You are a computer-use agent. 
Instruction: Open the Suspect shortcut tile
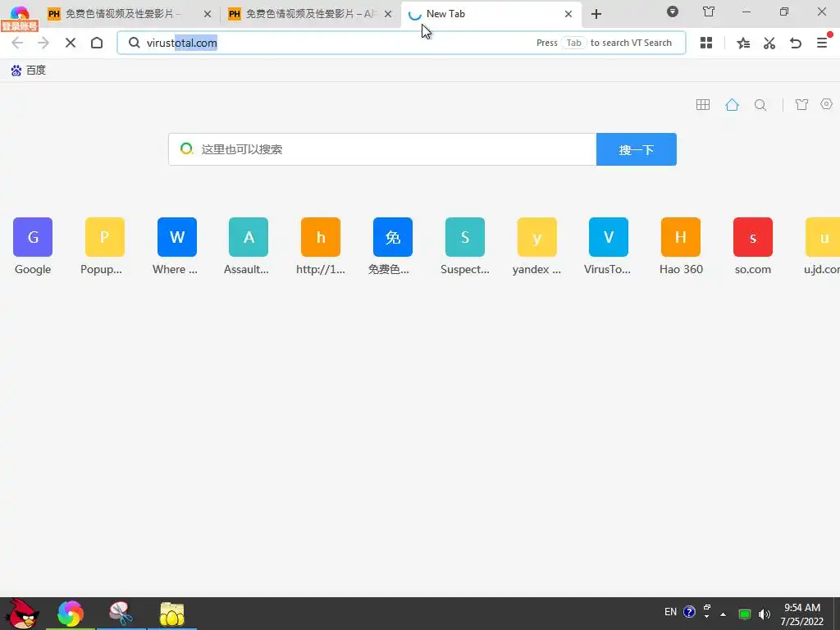[x=464, y=246]
